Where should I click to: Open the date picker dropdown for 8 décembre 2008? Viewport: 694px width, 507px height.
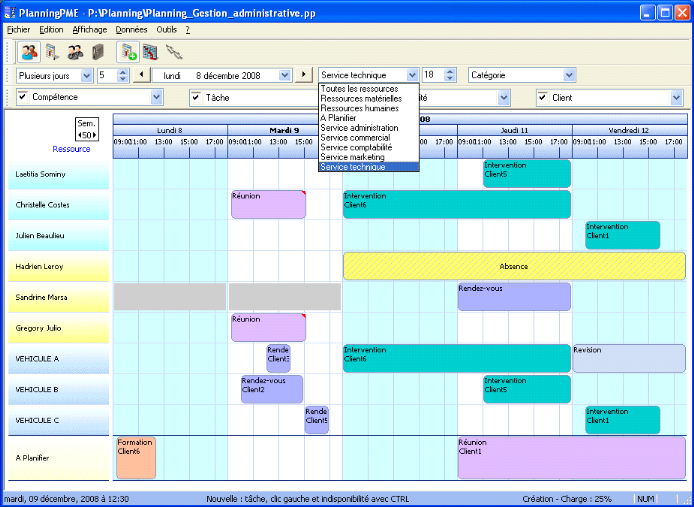coord(285,76)
